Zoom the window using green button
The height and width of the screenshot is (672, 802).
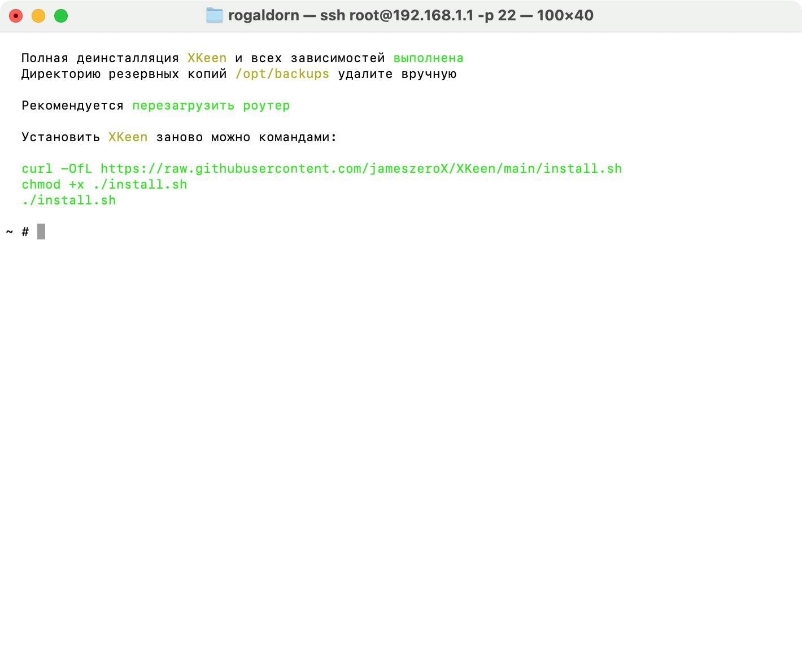pyautogui.click(x=61, y=16)
